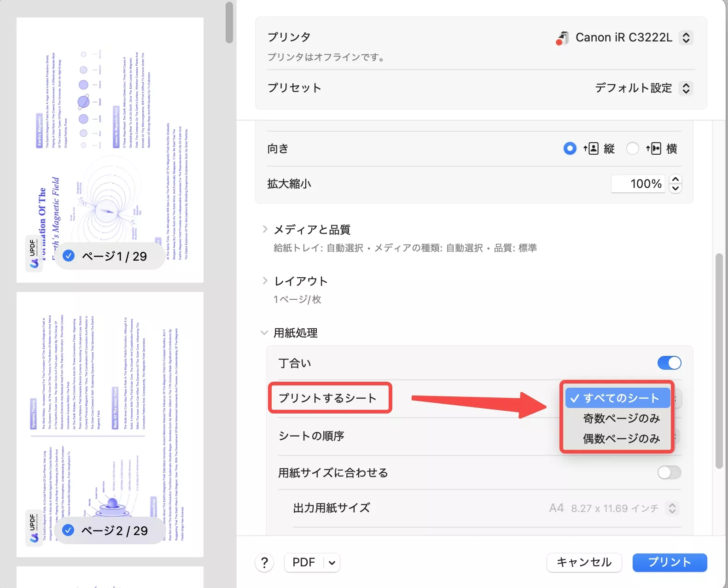Click the 出力用紙サイズ label

[332, 508]
